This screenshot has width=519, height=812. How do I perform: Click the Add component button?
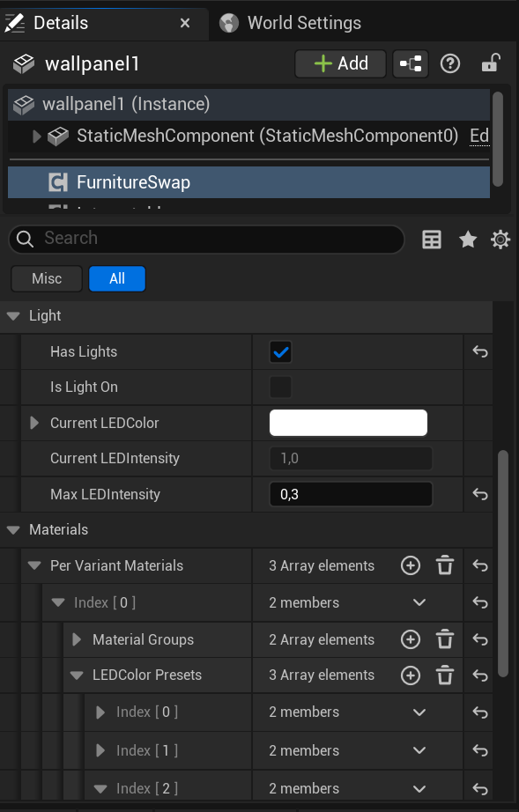coord(341,63)
